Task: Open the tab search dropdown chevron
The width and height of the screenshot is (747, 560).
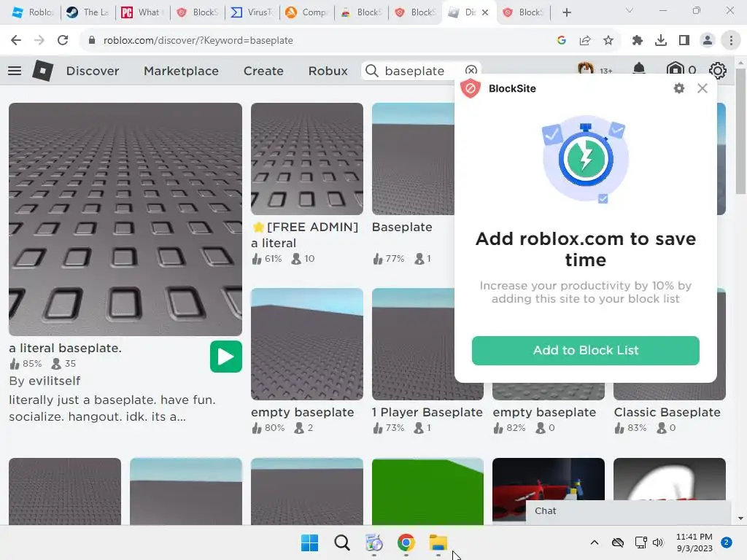Action: (x=629, y=10)
